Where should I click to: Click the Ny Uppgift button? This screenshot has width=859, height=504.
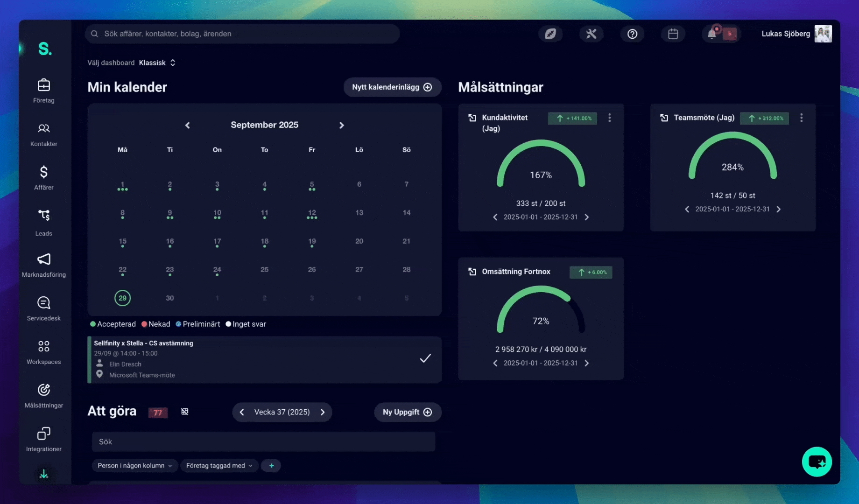click(x=408, y=412)
